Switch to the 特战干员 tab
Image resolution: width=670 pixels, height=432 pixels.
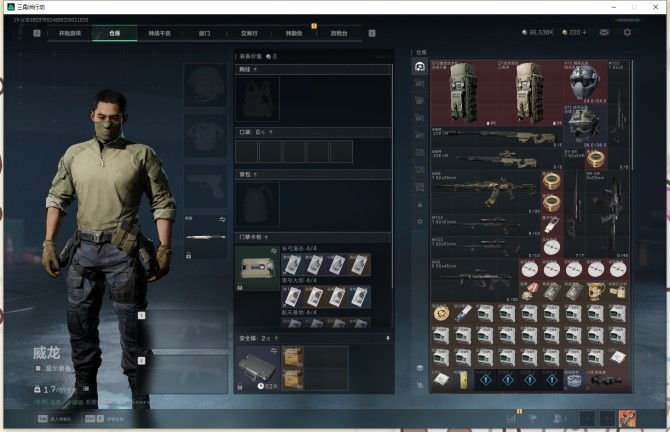click(159, 33)
